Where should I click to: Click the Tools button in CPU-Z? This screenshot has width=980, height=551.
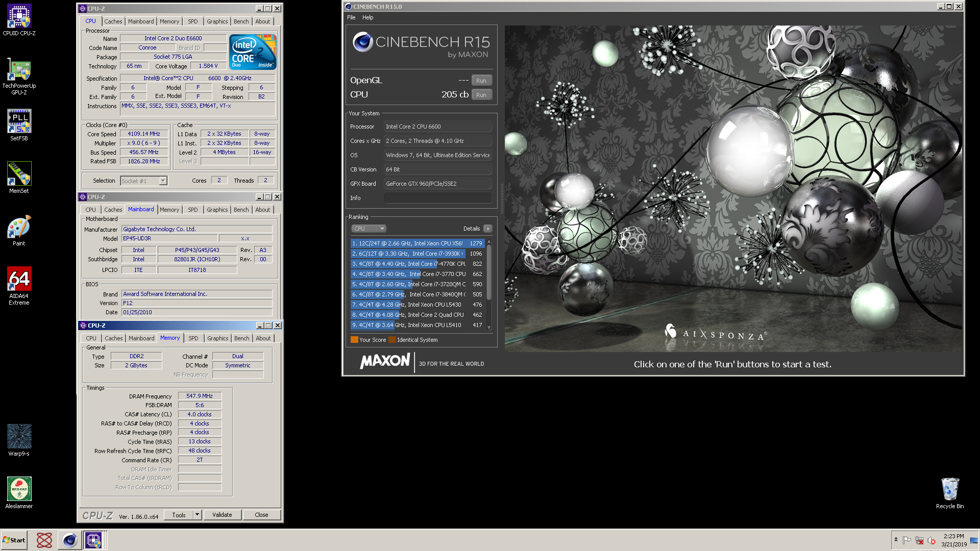coord(179,515)
